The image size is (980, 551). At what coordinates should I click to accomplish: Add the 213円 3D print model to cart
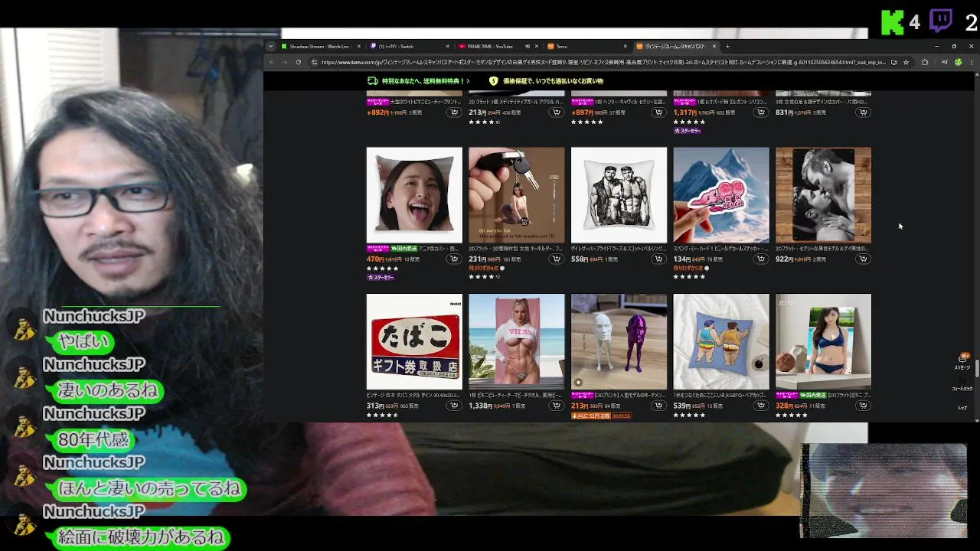pos(658,406)
